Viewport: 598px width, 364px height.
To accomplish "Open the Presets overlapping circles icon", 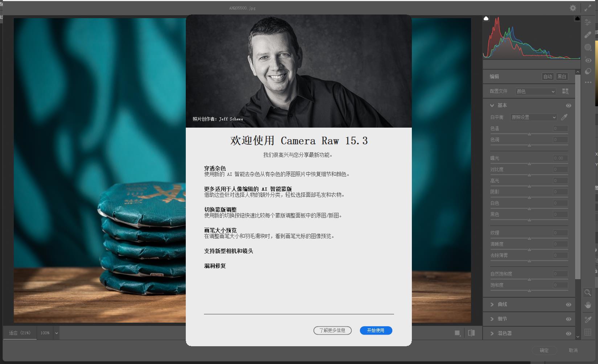I will (x=588, y=71).
